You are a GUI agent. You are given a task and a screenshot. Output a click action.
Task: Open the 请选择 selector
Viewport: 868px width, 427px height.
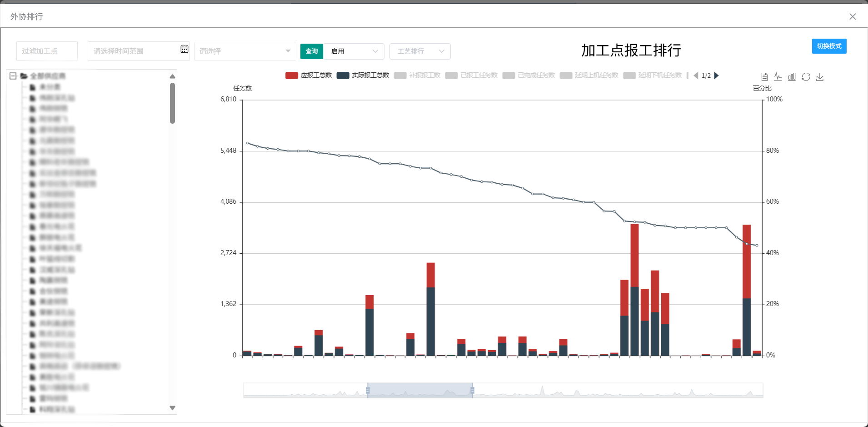pyautogui.click(x=244, y=51)
